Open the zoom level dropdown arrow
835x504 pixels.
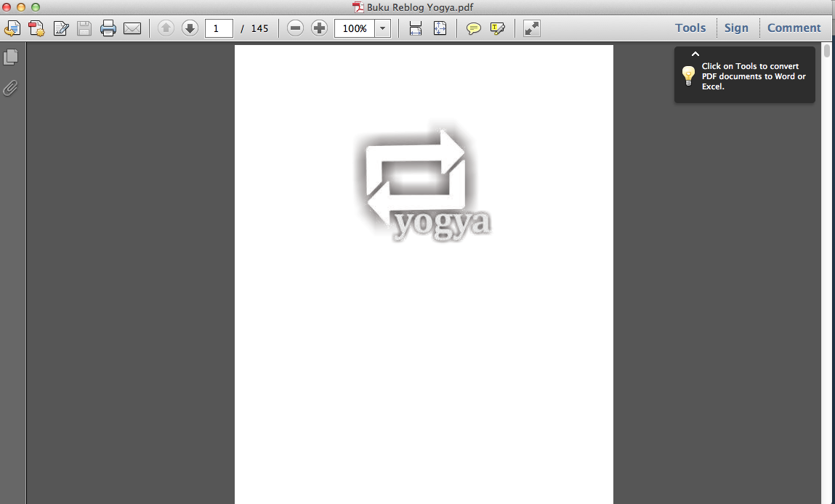pyautogui.click(x=382, y=28)
